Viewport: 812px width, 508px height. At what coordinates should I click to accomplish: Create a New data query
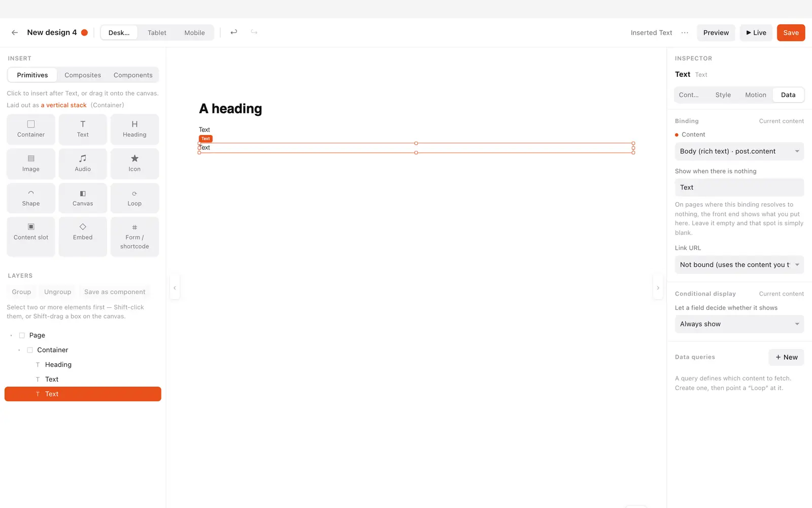(786, 357)
